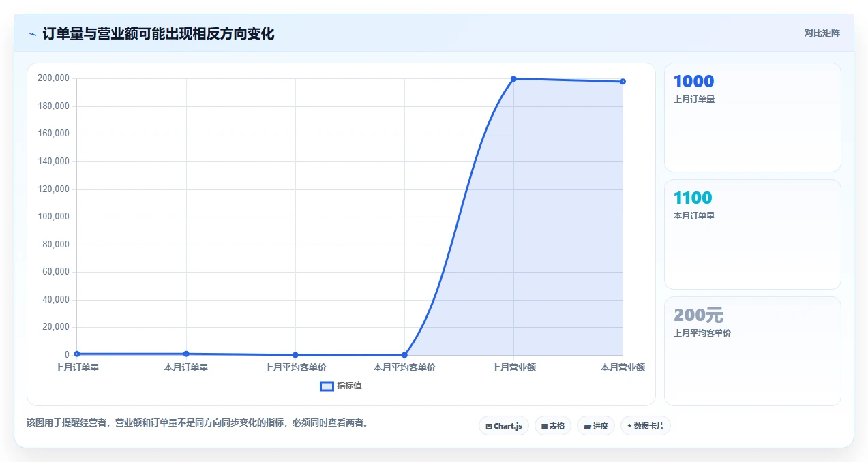Click the 20,000 y-axis label
Viewport: 868px width, 462px height.
pos(55,327)
